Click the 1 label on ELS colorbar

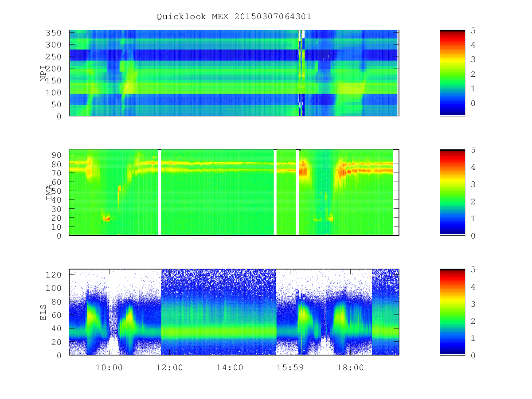click(x=473, y=338)
